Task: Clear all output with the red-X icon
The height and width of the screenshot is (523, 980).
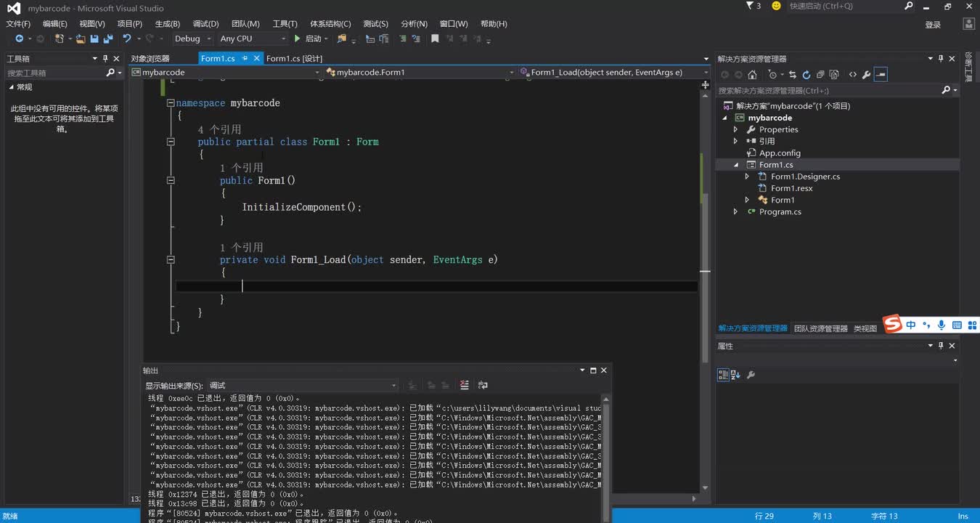Action: [x=465, y=385]
